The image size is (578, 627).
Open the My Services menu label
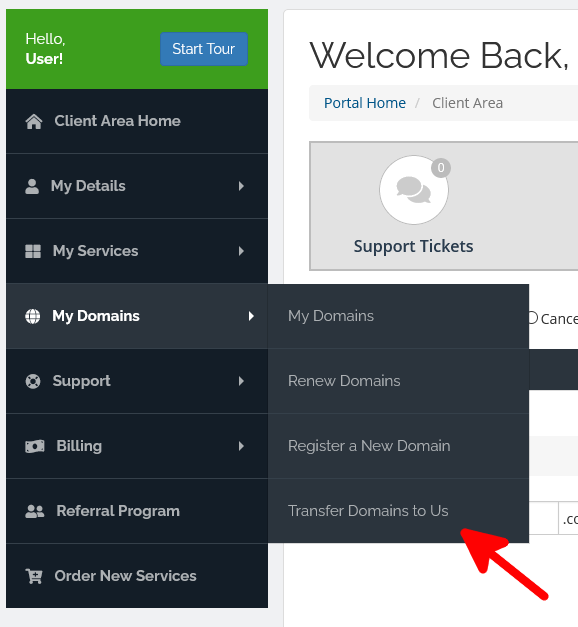(x=95, y=251)
